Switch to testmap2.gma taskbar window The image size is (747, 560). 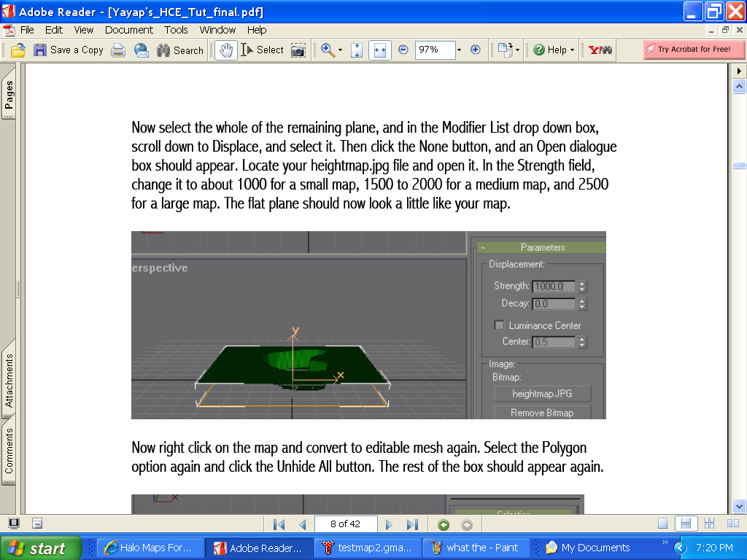coord(368,548)
